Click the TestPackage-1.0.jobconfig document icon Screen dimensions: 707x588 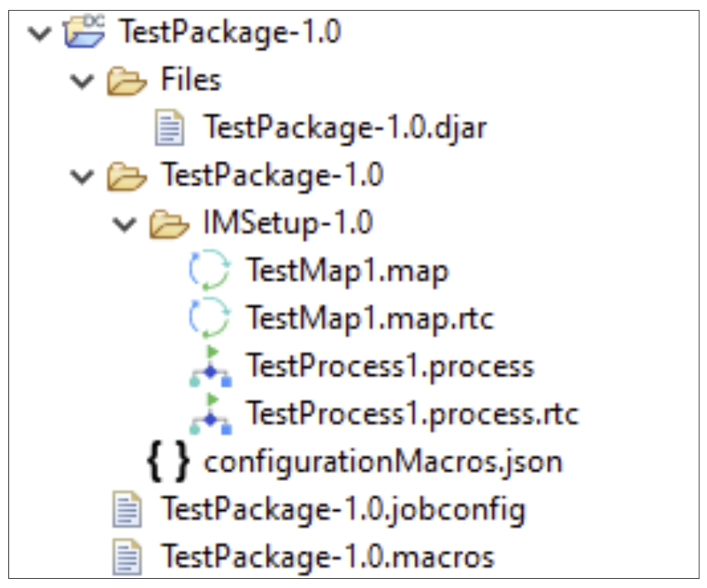pyautogui.click(x=128, y=509)
